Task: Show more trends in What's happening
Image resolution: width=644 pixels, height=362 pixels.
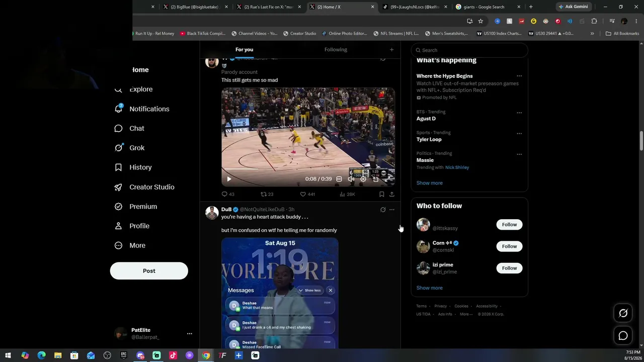Action: [430, 183]
